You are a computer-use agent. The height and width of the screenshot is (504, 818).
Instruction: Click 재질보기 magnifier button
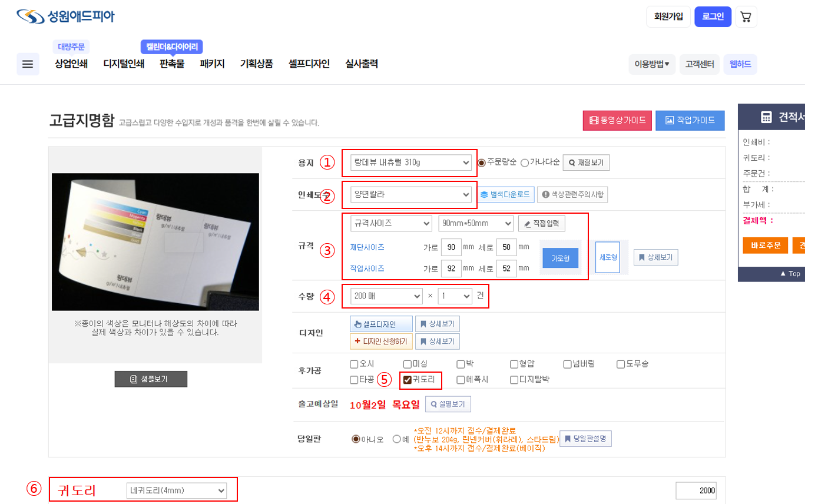(x=586, y=163)
